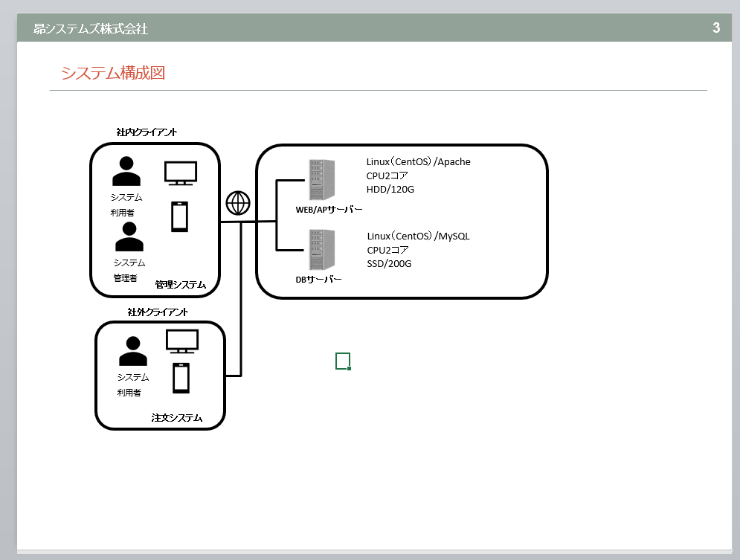Select the WEB/AP server tower icon
This screenshot has width=740, height=560.
(321, 180)
